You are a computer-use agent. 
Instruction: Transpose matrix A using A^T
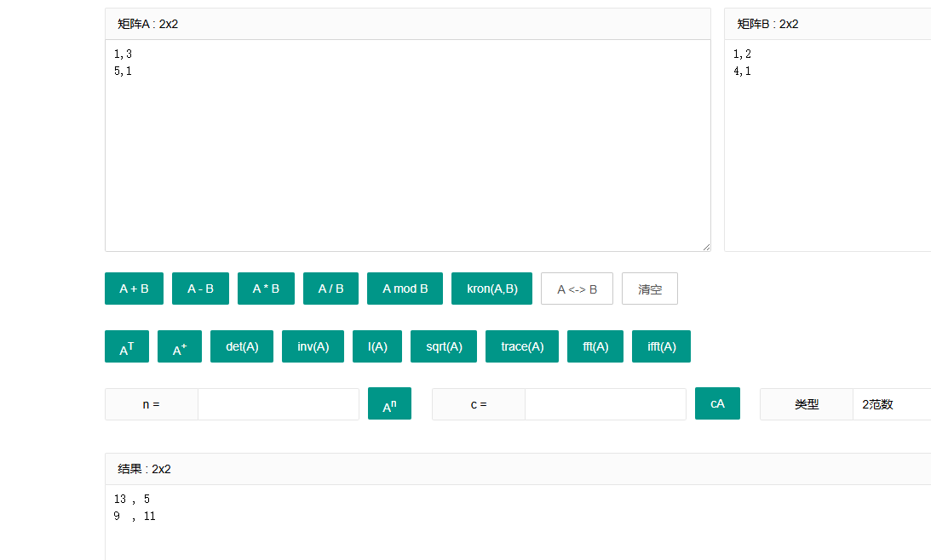pyautogui.click(x=127, y=346)
